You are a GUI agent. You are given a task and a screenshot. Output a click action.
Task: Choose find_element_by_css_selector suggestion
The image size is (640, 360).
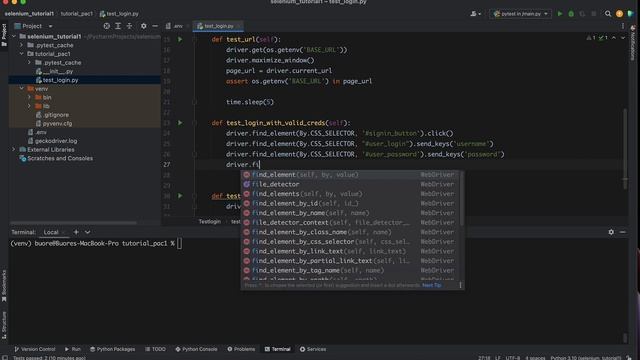coord(349,242)
